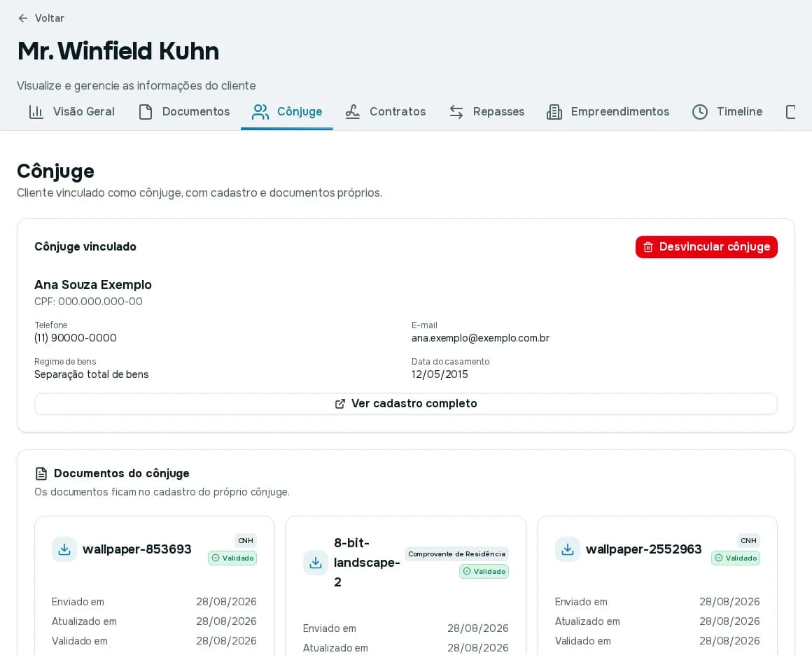
Task: Click the email ana.exemplo@exemplo.com.br
Action: [x=481, y=338]
